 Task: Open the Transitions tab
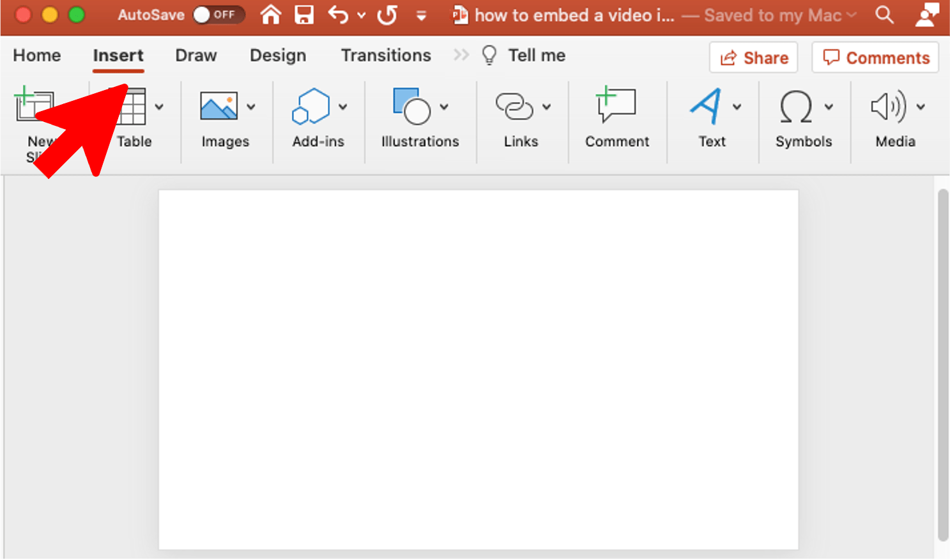click(x=385, y=56)
